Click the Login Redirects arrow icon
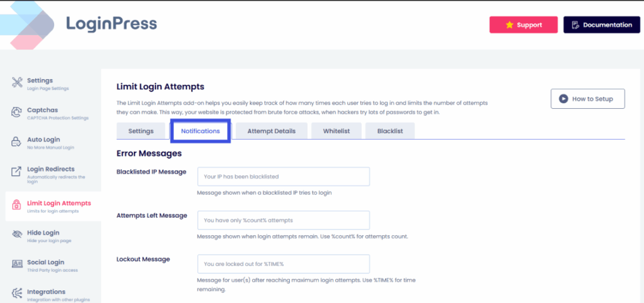The width and height of the screenshot is (644, 303). [17, 172]
